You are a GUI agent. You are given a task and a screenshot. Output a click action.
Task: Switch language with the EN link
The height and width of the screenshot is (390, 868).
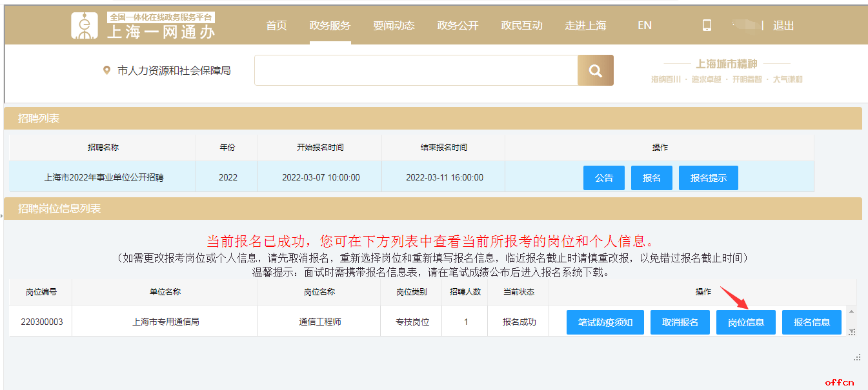645,26
